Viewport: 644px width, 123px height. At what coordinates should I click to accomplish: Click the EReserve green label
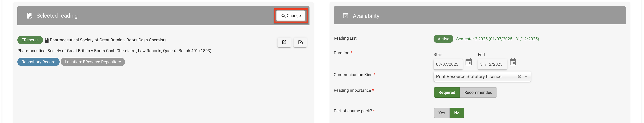point(30,40)
